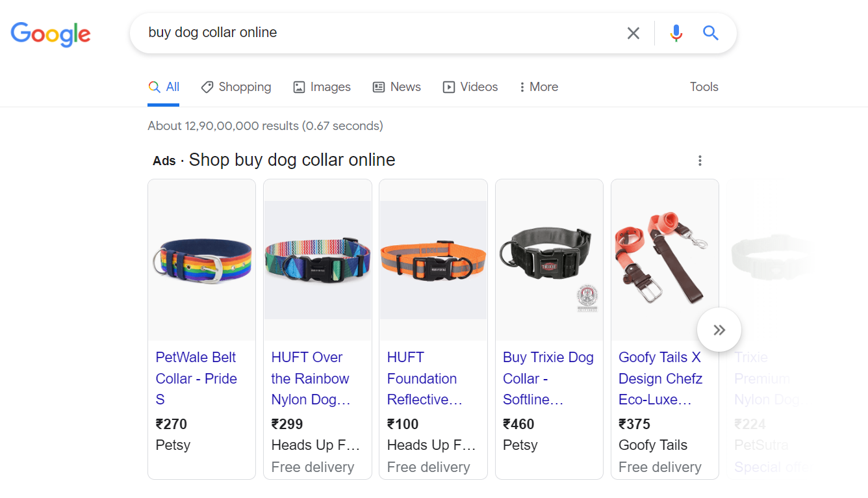
Task: Open the Images results tab
Action: (322, 87)
